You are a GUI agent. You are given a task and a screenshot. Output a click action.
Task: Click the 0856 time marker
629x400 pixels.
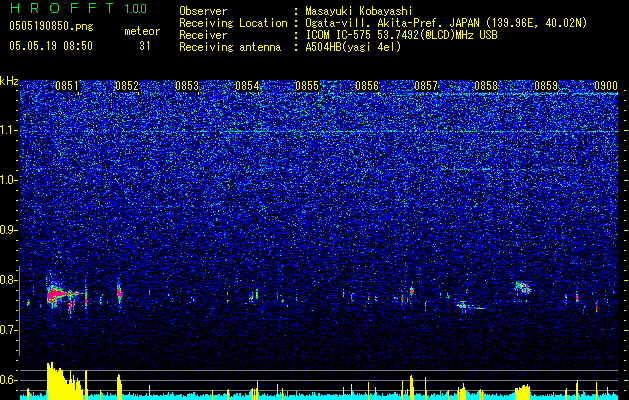pyautogui.click(x=367, y=86)
